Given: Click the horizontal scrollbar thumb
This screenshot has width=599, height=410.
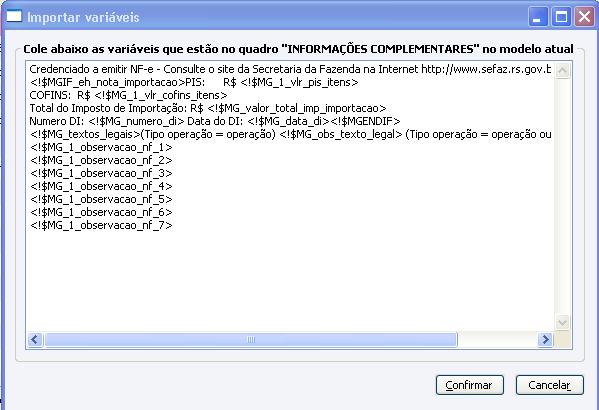Looking at the screenshot, I should click(x=251, y=339).
